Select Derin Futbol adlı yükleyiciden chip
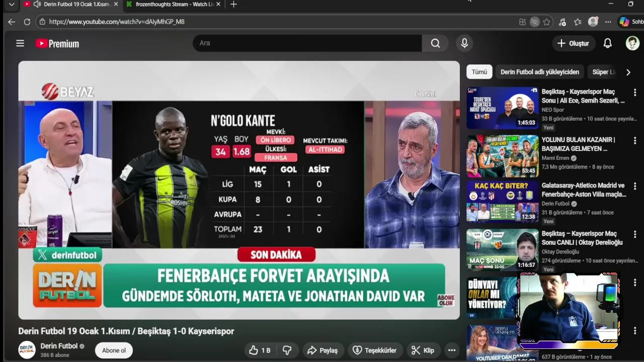Screen dimensions: 644x362 pos(540,72)
